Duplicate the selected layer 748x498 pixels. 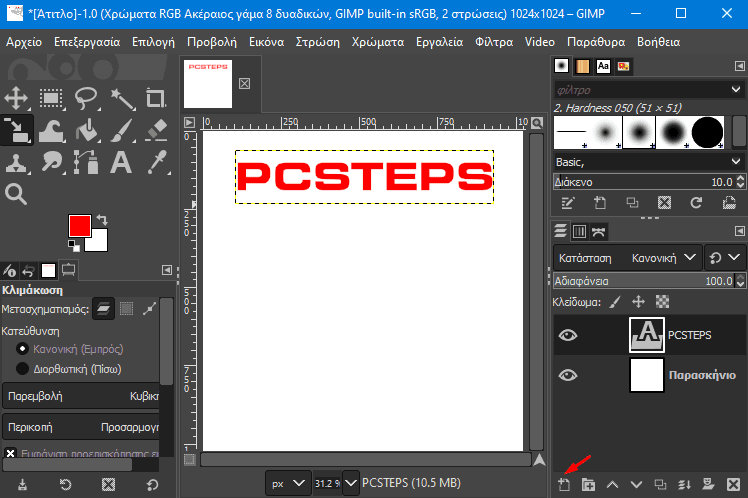pos(660,485)
